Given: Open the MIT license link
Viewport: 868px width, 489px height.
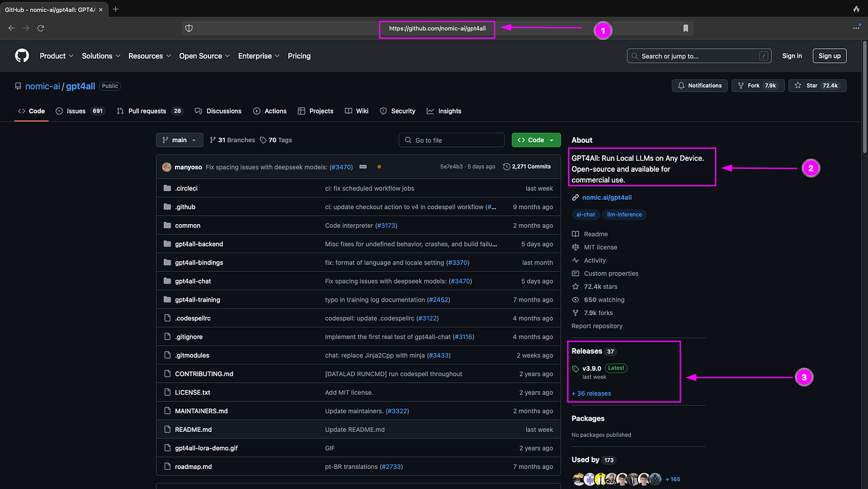Looking at the screenshot, I should (x=595, y=247).
